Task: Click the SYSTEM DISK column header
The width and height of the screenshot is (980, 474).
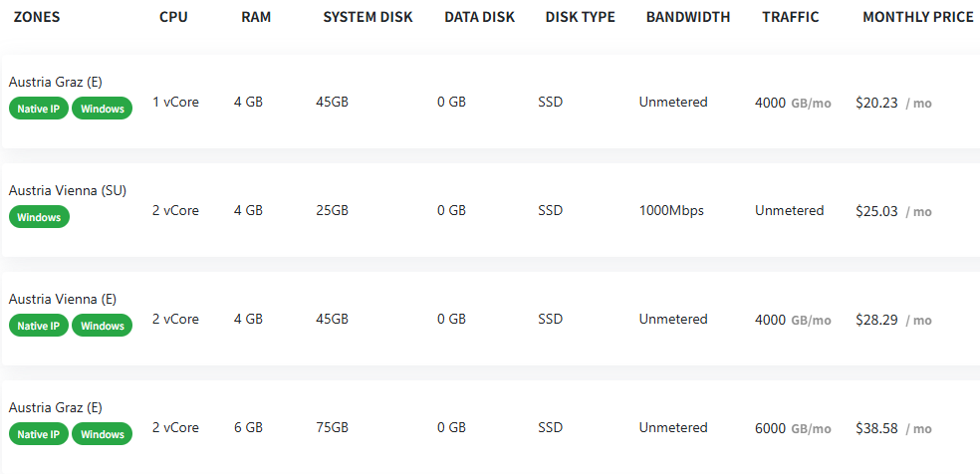Action: (x=368, y=18)
